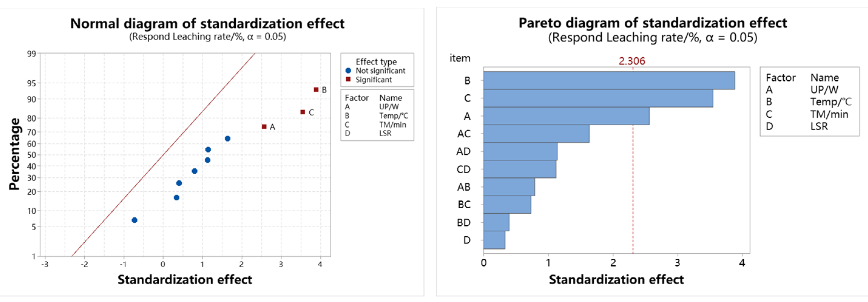Click the AC interaction bar

pyautogui.click(x=536, y=134)
